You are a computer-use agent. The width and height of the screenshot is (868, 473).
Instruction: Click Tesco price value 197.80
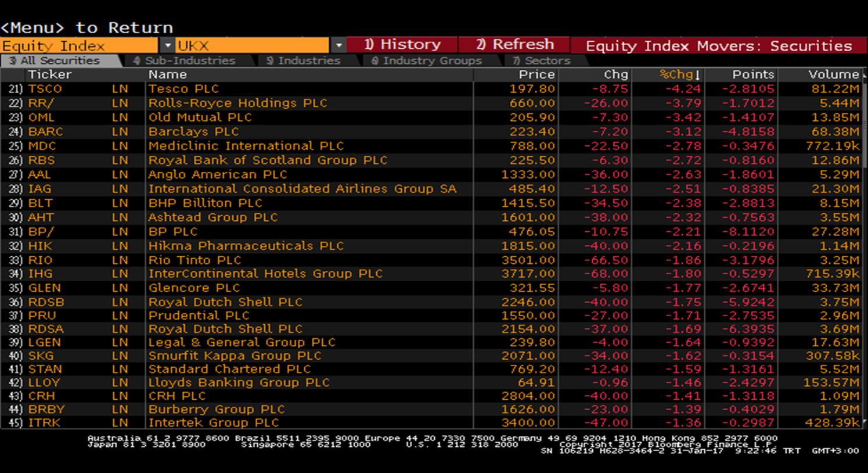(532, 89)
